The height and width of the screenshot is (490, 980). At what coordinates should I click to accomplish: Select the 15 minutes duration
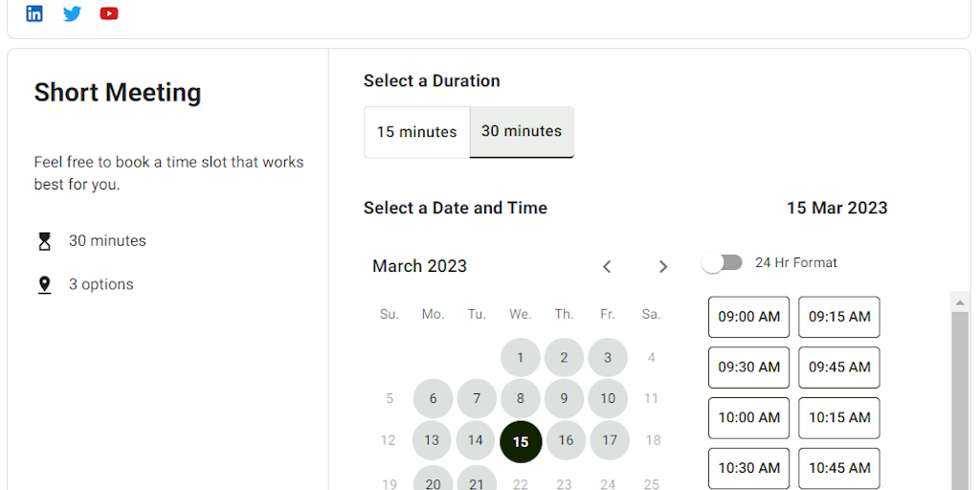tap(416, 132)
